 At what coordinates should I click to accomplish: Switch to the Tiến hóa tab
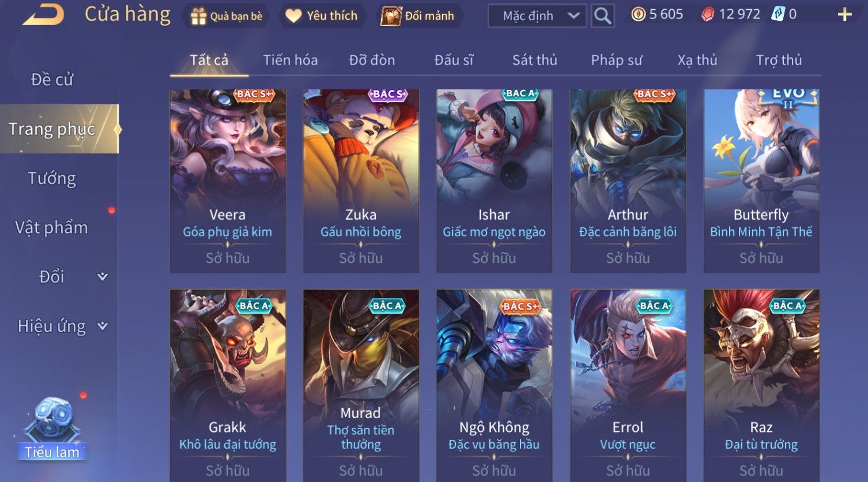[290, 60]
